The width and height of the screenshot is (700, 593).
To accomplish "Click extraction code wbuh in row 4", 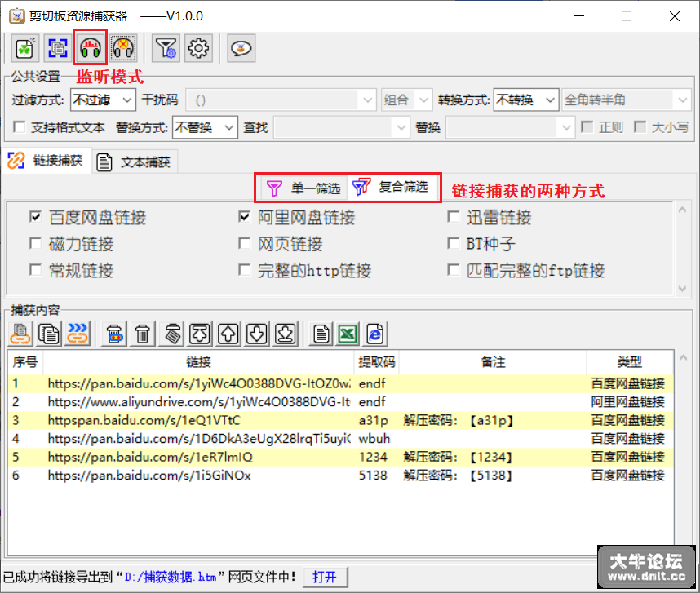I will pyautogui.click(x=374, y=439).
